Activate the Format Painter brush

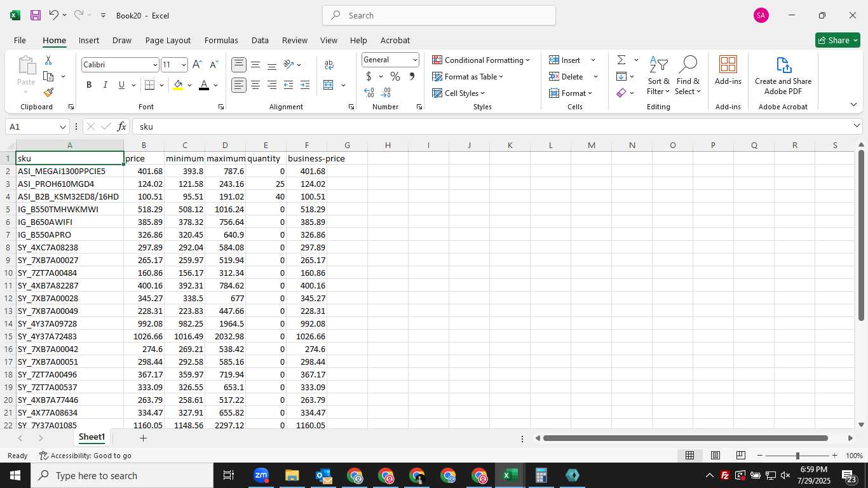[x=48, y=93]
